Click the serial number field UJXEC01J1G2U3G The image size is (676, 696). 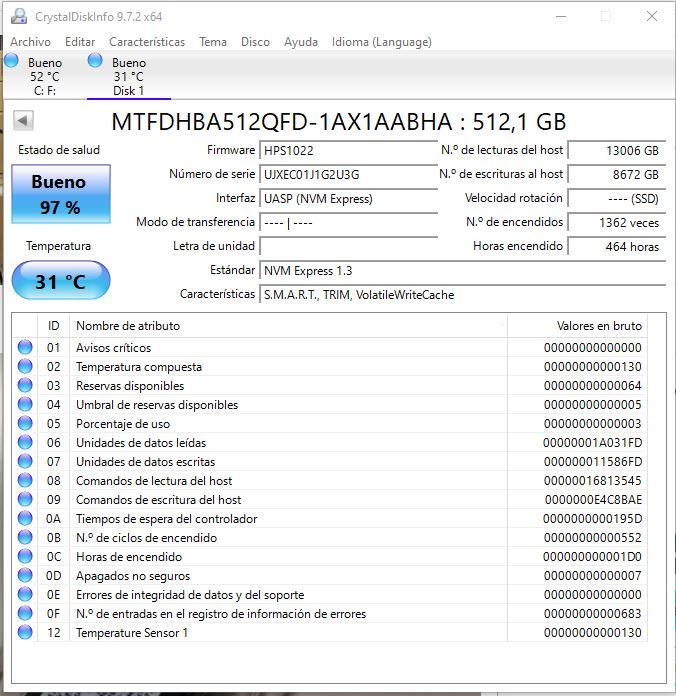(348, 174)
